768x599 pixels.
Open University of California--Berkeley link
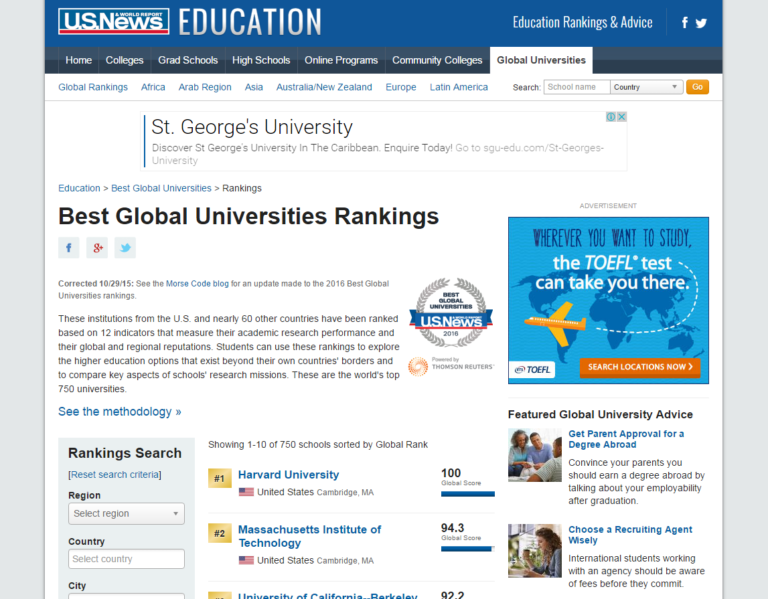click(x=328, y=596)
